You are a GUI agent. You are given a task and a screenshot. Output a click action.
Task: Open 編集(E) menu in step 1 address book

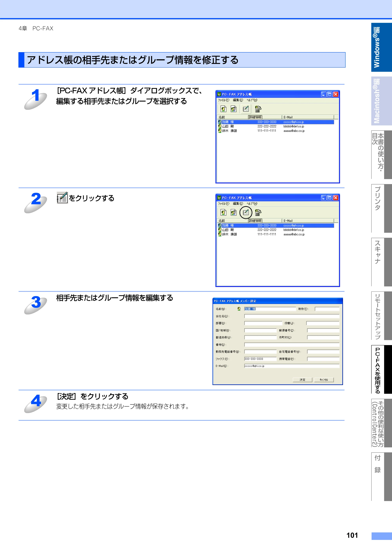238,100
